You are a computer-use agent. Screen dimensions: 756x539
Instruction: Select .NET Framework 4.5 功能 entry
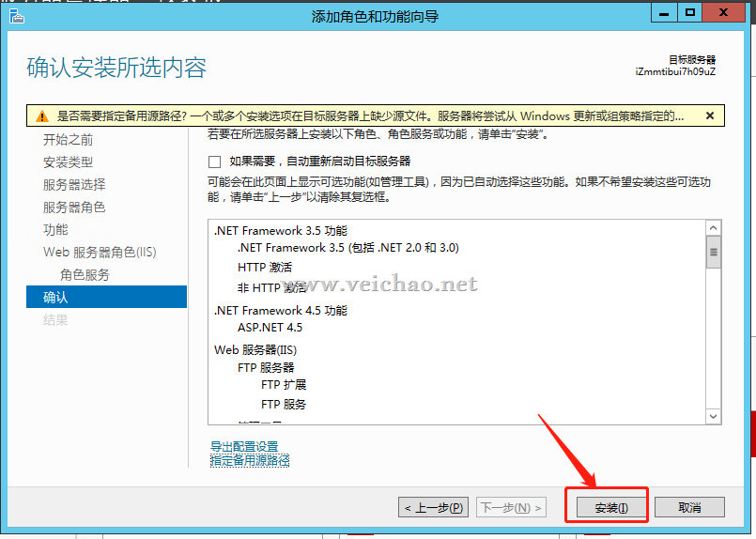[x=281, y=311]
